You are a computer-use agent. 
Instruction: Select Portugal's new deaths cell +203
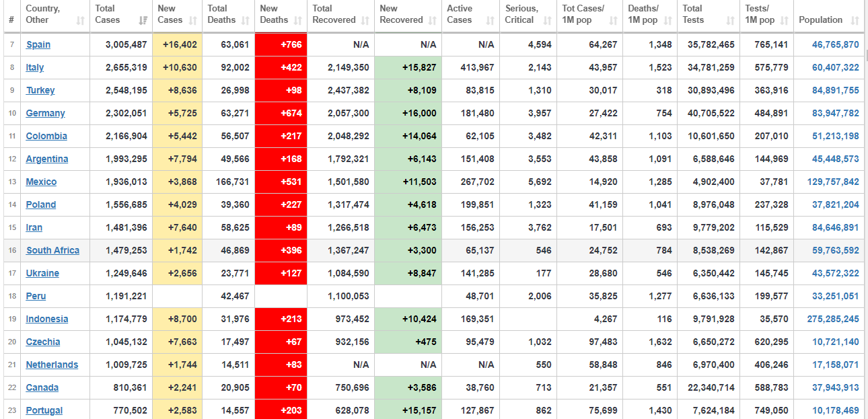(x=281, y=410)
